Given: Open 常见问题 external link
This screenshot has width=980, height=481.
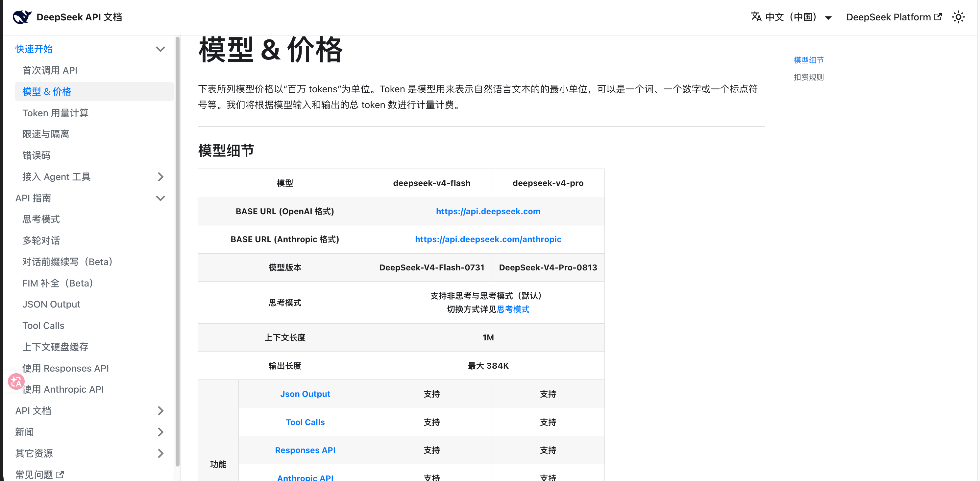Looking at the screenshot, I should point(39,474).
